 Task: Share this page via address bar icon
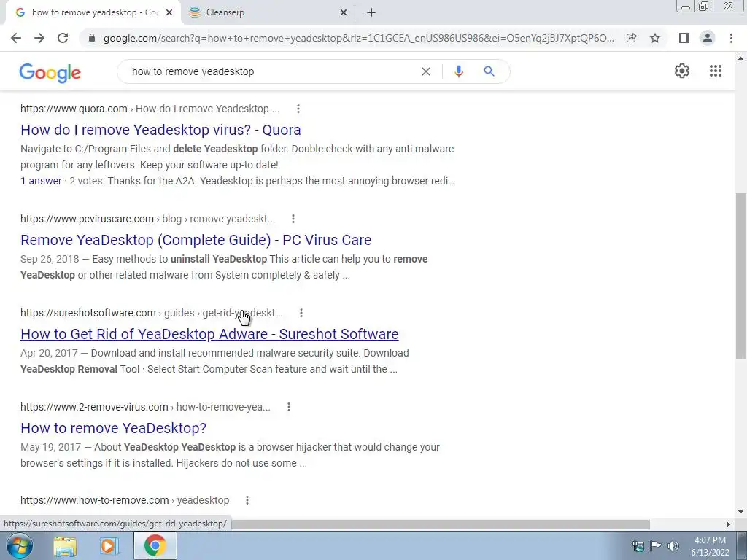[x=631, y=38]
